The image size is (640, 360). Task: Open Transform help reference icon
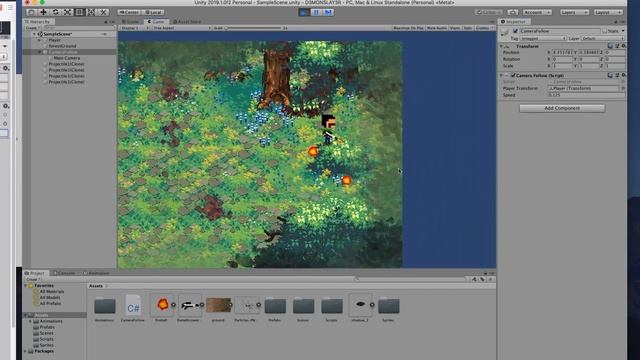[x=610, y=47]
